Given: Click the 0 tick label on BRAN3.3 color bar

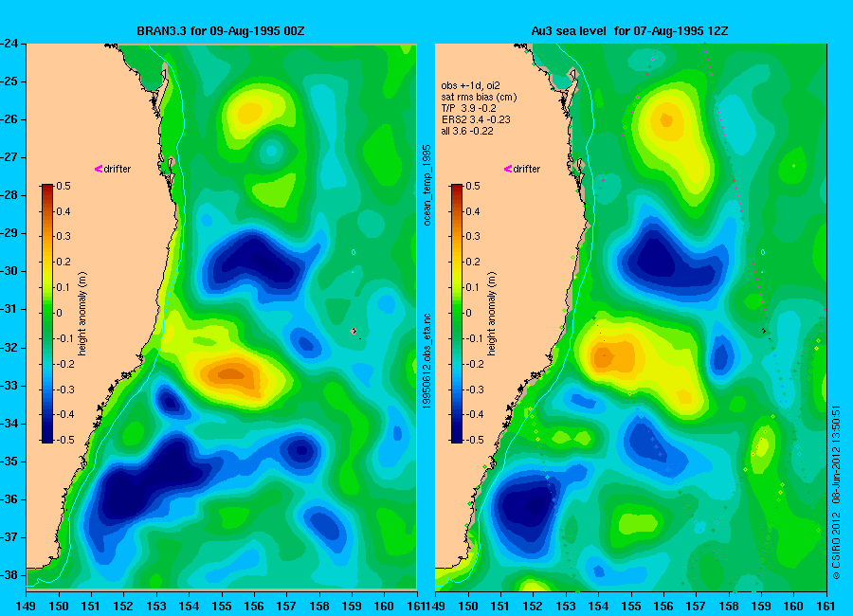Looking at the screenshot, I should [60, 313].
